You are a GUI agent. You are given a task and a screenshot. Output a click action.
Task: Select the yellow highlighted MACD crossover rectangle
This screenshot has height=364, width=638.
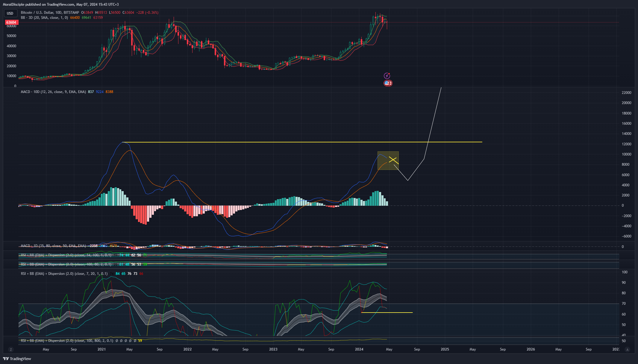pos(388,161)
